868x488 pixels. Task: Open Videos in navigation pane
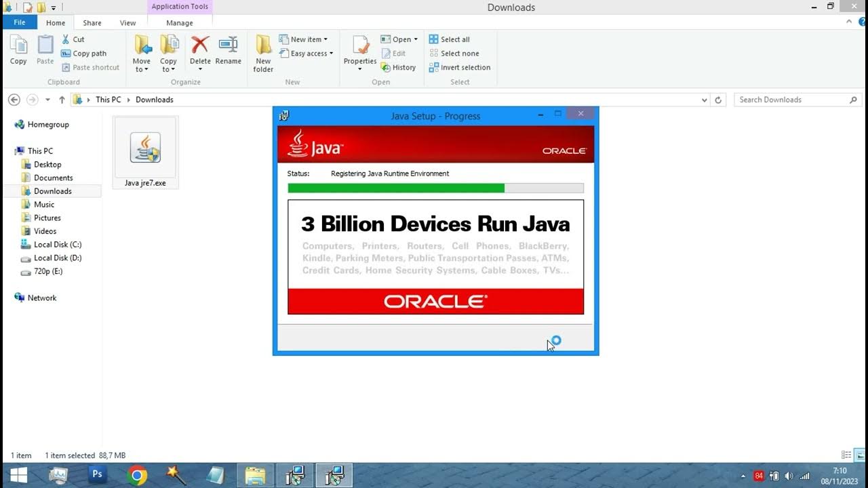pos(39,231)
